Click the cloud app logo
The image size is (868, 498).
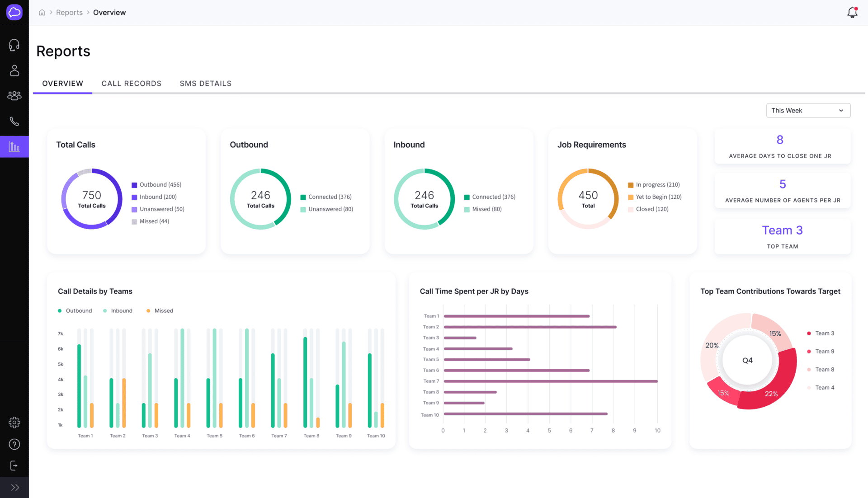coord(14,12)
